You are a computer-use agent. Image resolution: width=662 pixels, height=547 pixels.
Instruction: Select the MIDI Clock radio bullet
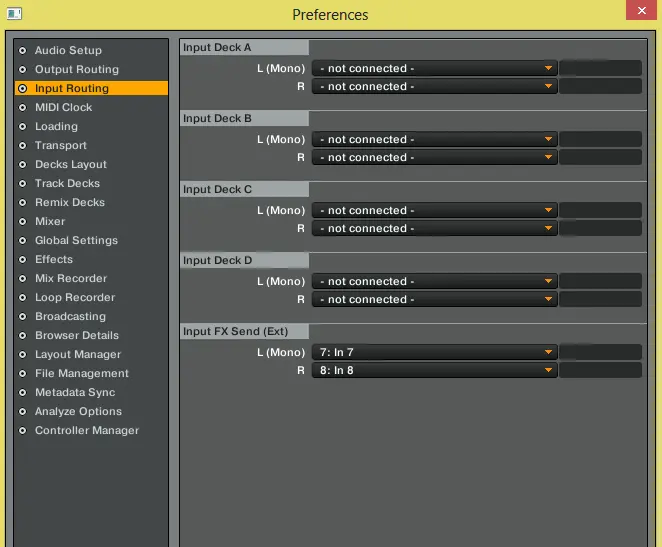22,107
